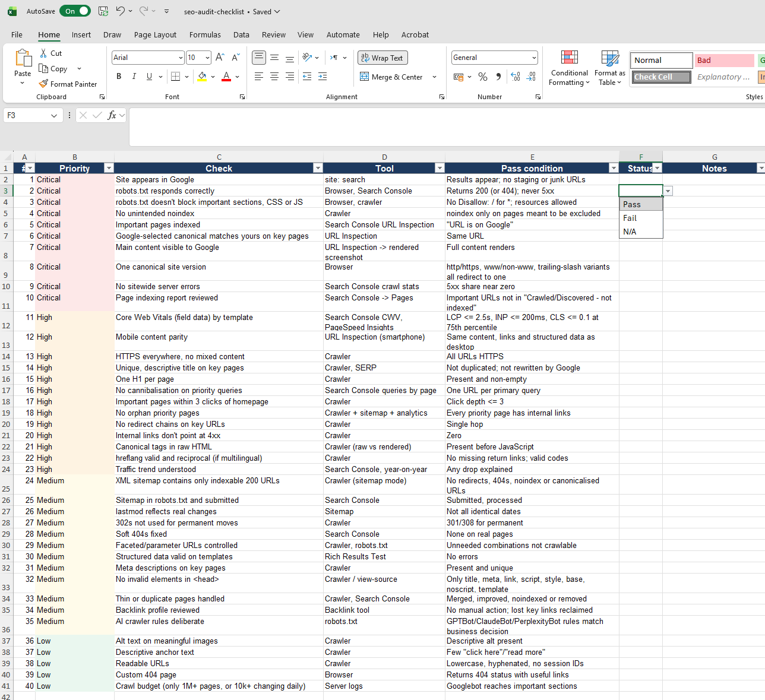Click the Paste button
This screenshot has width=765, height=700.
coord(23,62)
